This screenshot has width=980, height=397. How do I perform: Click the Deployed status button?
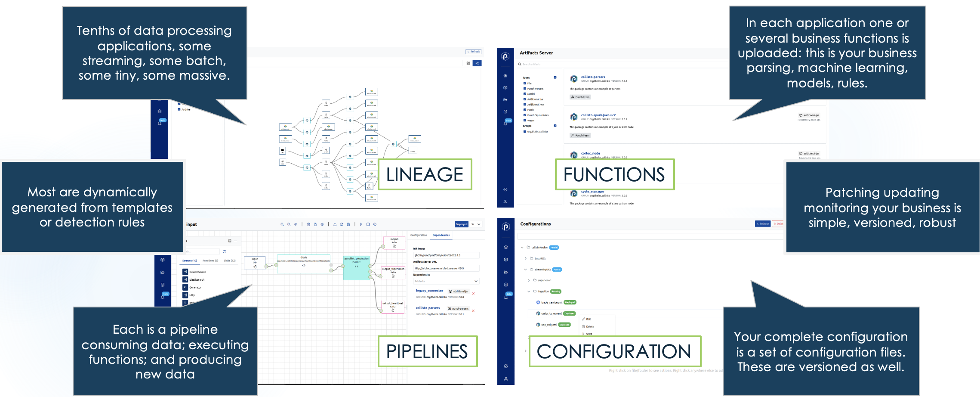click(462, 224)
